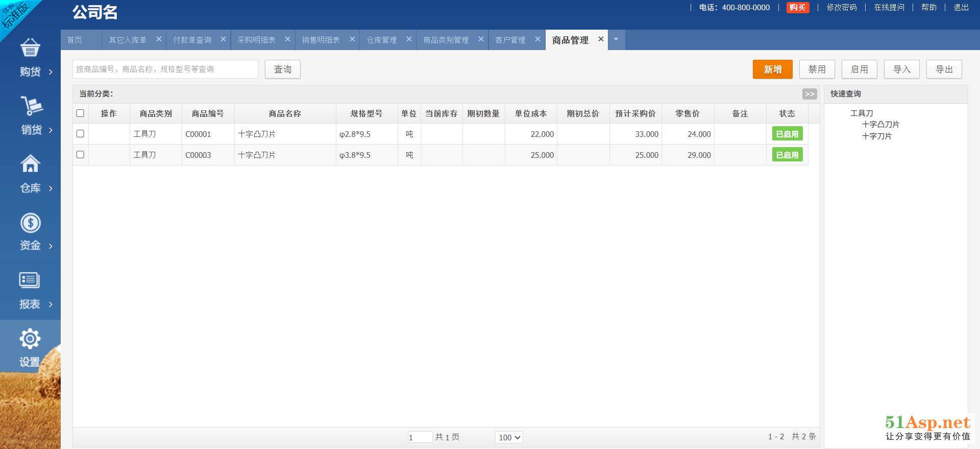Open the 购货 purchasing basket icon

tap(30, 49)
